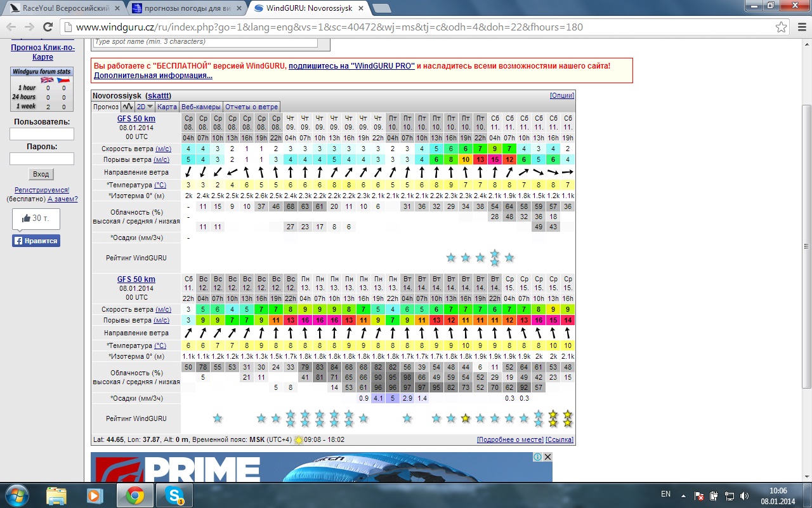This screenshot has width=812, height=508.
Task: Click the Пользователь username field
Action: 42,134
